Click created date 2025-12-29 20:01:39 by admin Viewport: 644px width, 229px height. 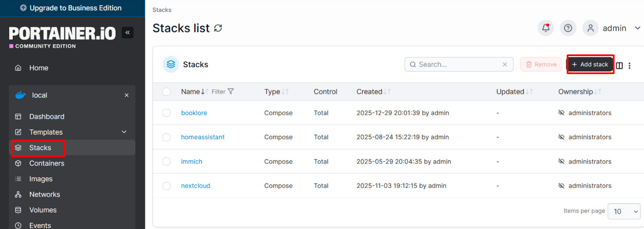tap(403, 113)
